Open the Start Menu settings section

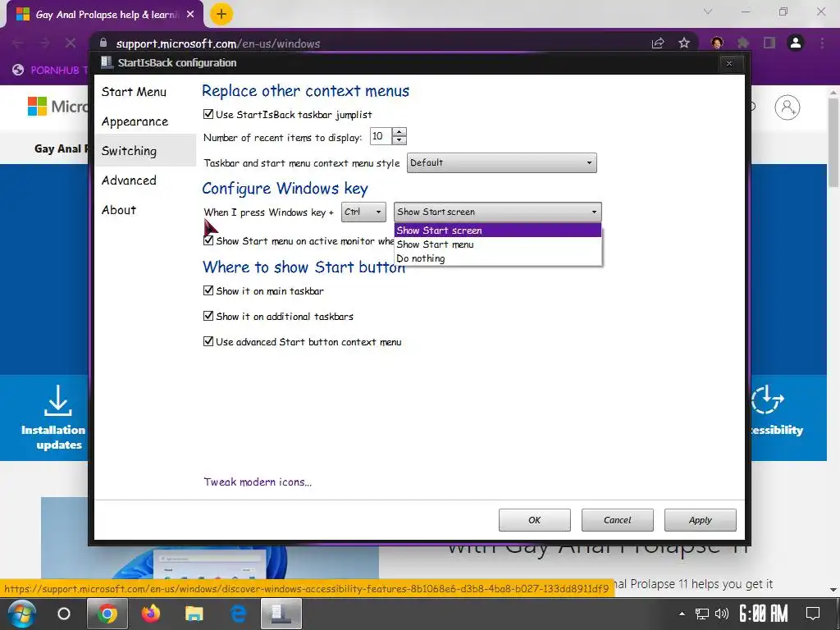click(x=134, y=92)
